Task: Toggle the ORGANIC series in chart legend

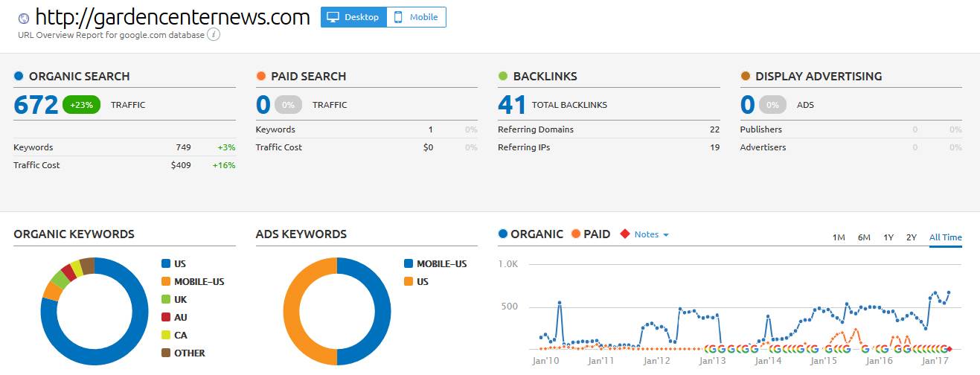Action: tap(531, 234)
